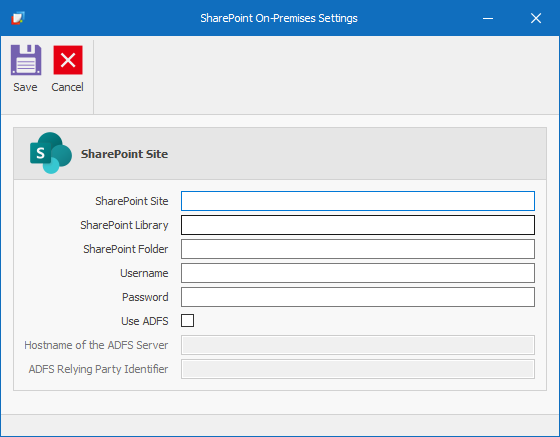560x437 pixels.
Task: Click the Hostname of the ADFS Server field
Action: (358, 345)
